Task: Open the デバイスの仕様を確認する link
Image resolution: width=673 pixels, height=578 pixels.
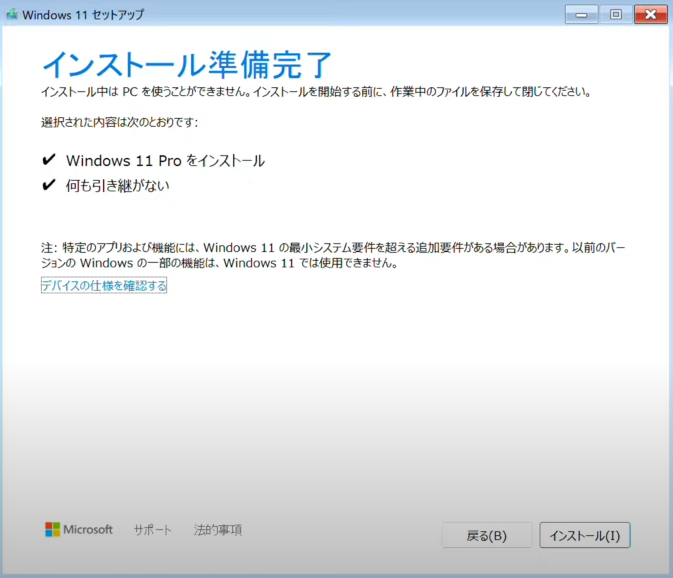Action: pos(104,285)
